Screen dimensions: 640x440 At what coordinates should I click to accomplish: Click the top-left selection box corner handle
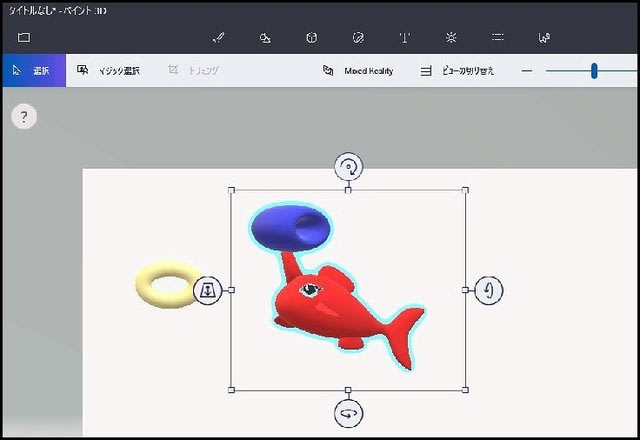[x=231, y=190]
